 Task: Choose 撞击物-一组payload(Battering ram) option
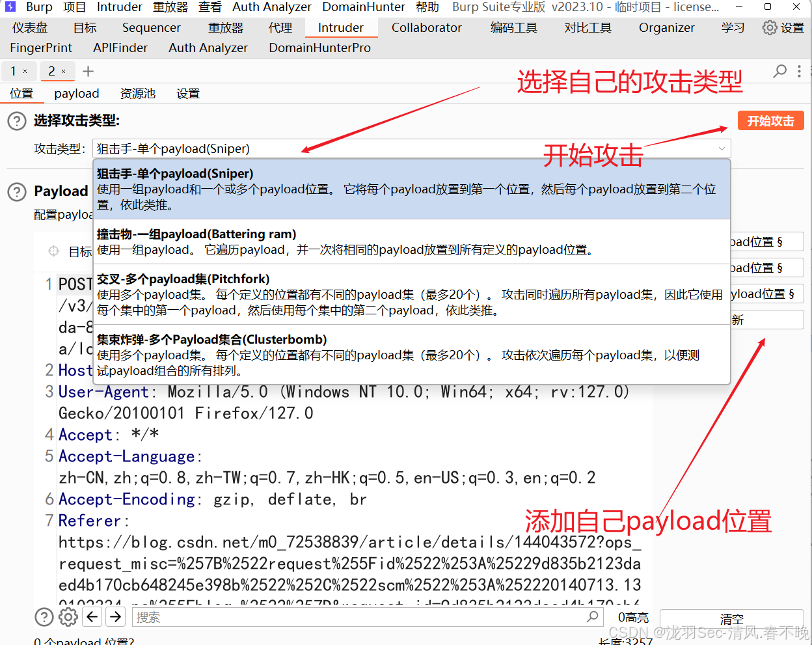point(412,241)
